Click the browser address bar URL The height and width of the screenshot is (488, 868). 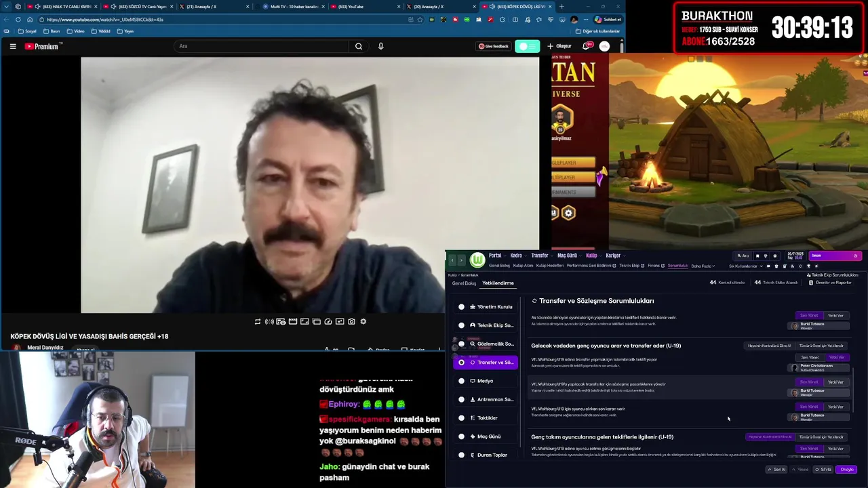coord(105,20)
